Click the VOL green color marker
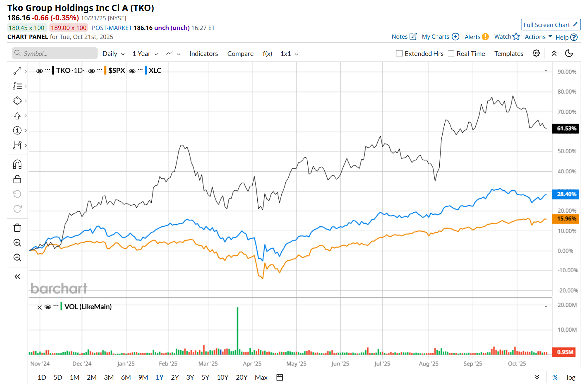This screenshot has height=385, width=588. coord(62,306)
